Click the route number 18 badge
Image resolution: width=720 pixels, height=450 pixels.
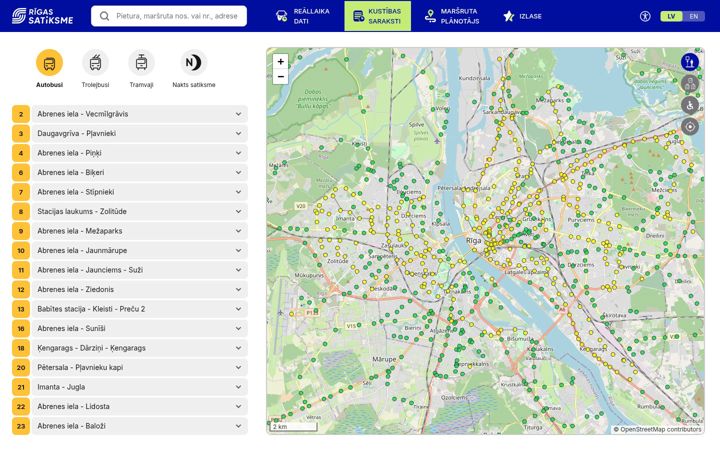point(21,348)
